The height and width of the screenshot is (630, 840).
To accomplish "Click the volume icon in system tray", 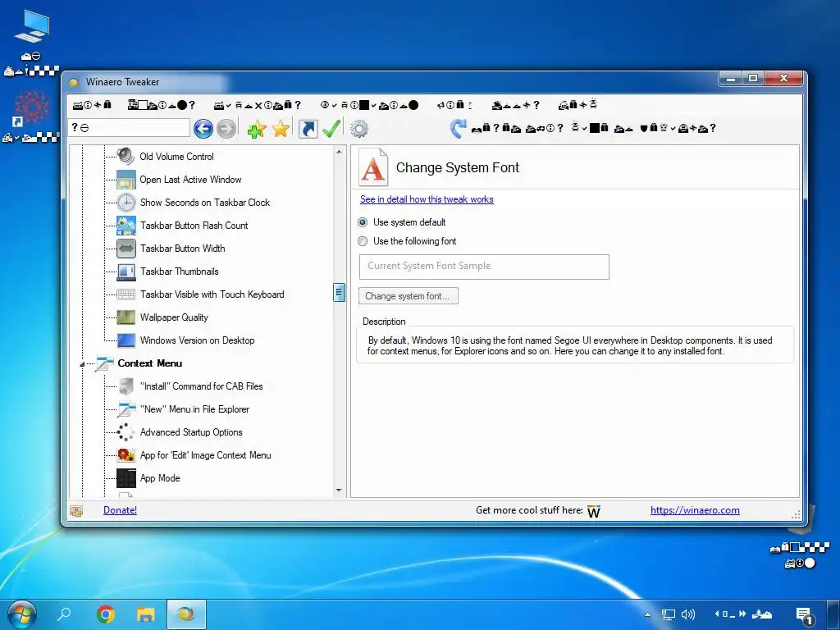I will (688, 614).
